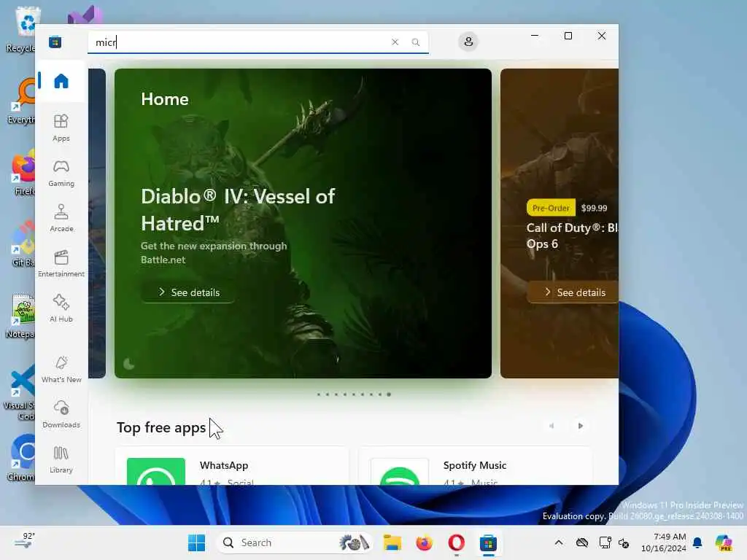Clear the search box text

395,42
